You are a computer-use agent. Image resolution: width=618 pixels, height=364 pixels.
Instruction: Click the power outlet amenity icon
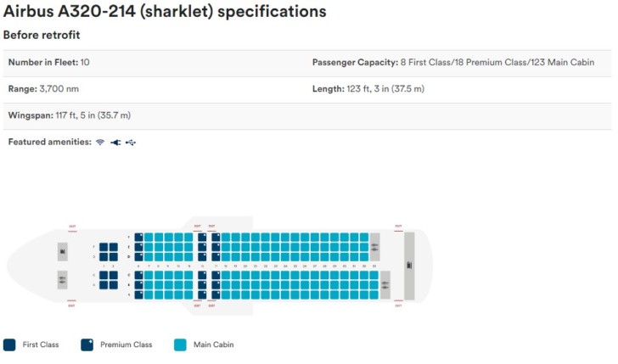click(x=115, y=143)
